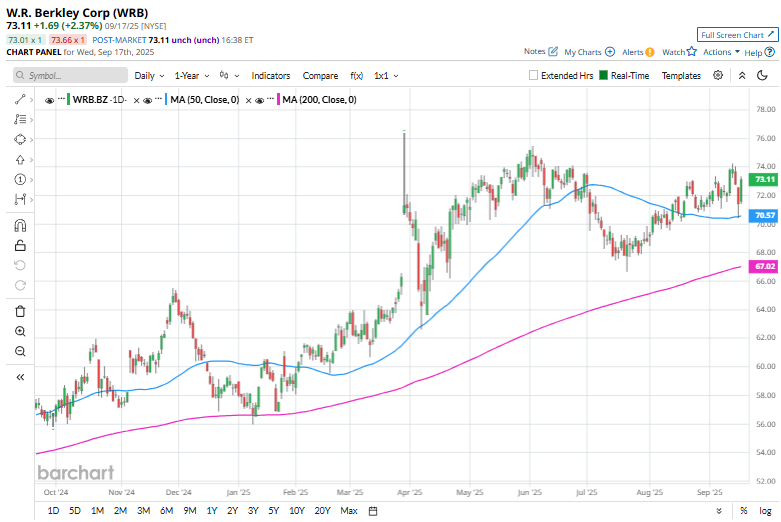Hide the MA (50, Close, 0) indicator
This screenshot has width=781, height=522.
click(147, 100)
